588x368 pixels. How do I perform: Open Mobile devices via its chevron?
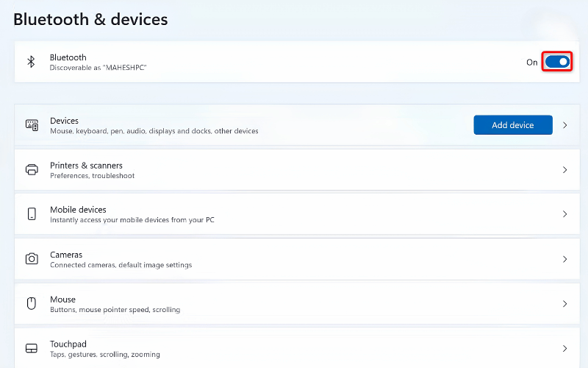click(x=564, y=214)
